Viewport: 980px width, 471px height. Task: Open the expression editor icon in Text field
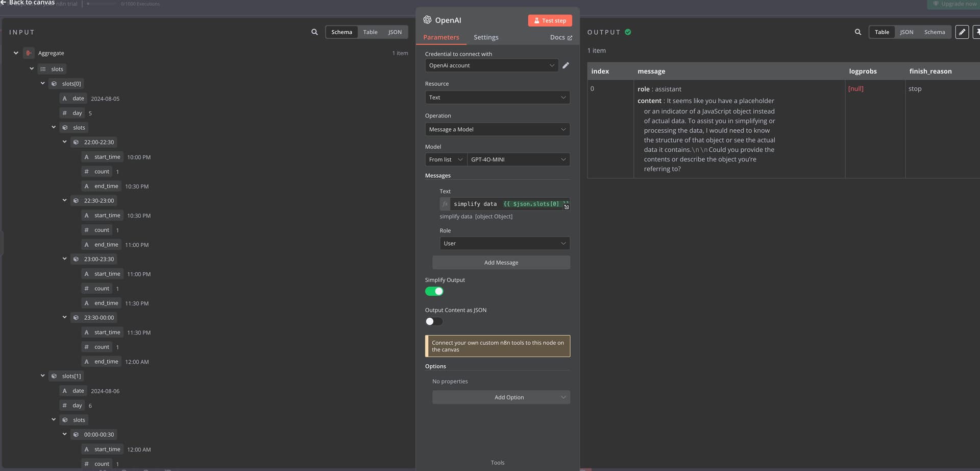click(566, 207)
